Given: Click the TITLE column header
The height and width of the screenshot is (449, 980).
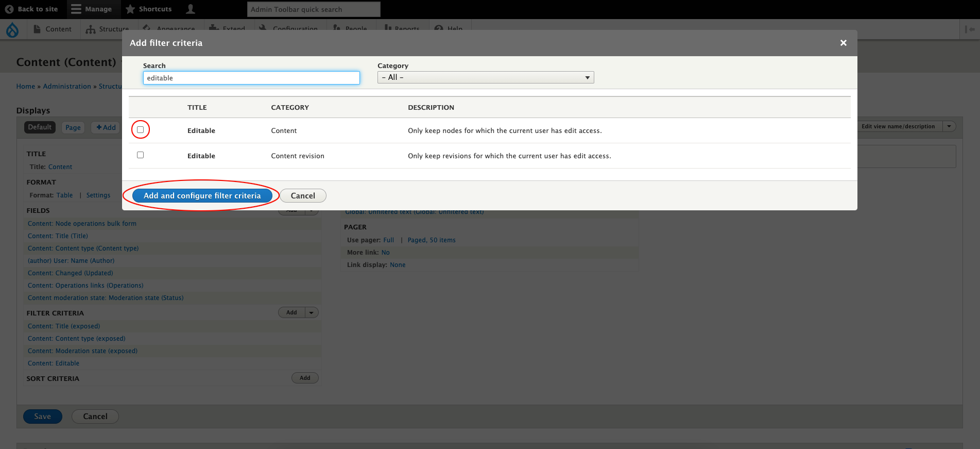Looking at the screenshot, I should (x=197, y=108).
